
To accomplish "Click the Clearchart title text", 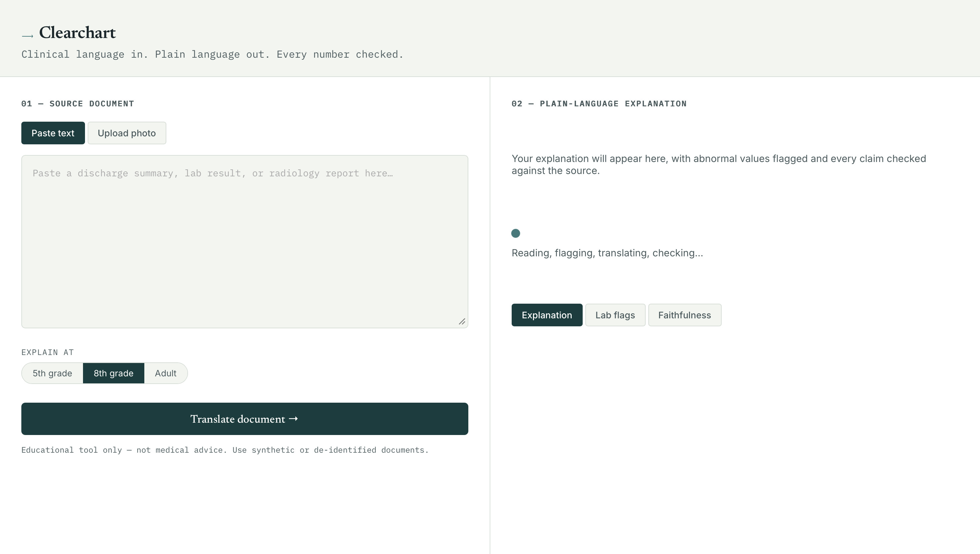I will pyautogui.click(x=77, y=33).
